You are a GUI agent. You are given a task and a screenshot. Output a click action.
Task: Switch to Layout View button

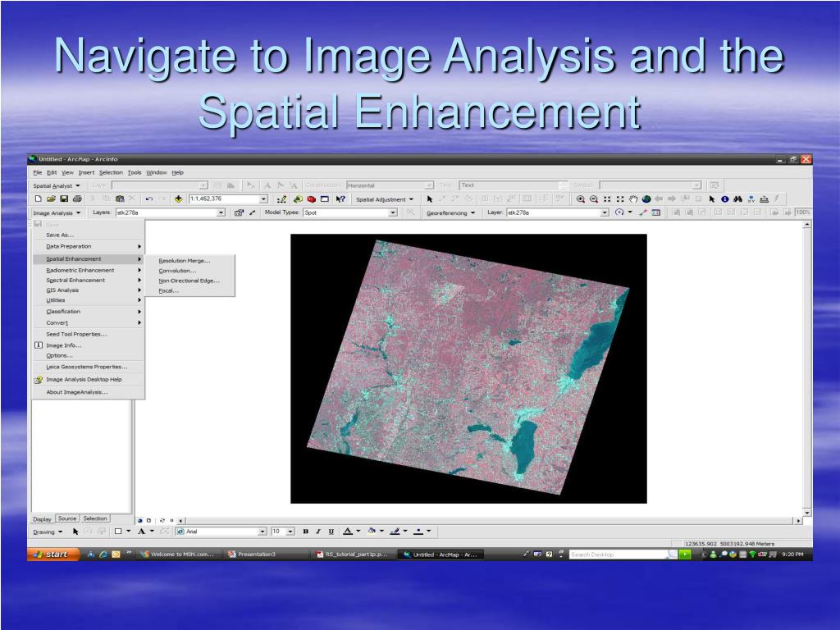pyautogui.click(x=149, y=520)
